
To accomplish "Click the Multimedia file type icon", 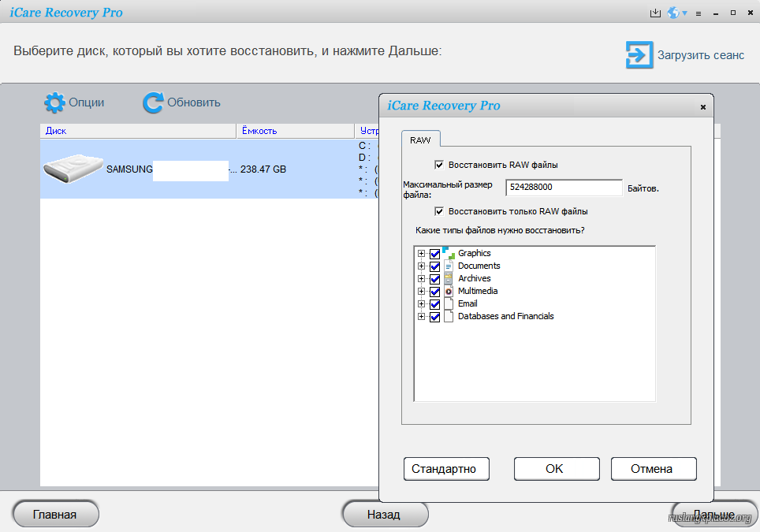I will click(x=449, y=291).
